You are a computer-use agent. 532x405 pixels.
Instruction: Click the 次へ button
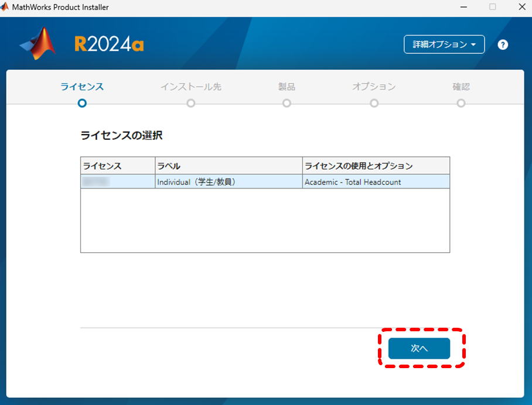coord(419,348)
